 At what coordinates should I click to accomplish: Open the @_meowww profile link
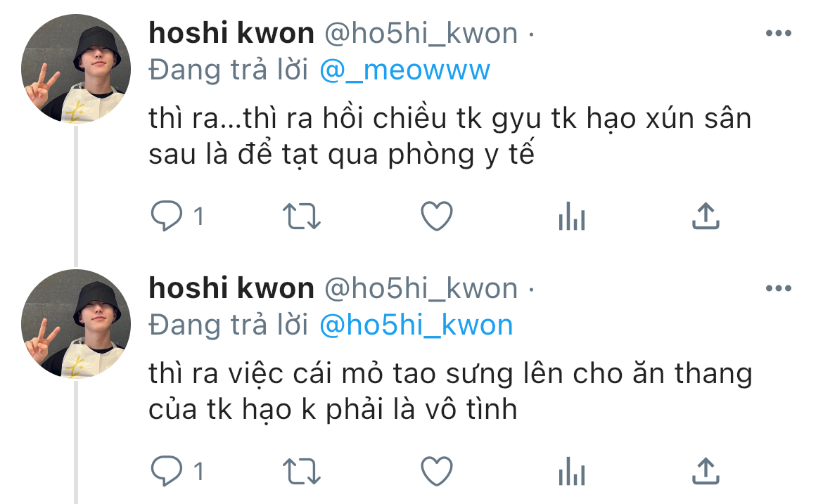[404, 70]
